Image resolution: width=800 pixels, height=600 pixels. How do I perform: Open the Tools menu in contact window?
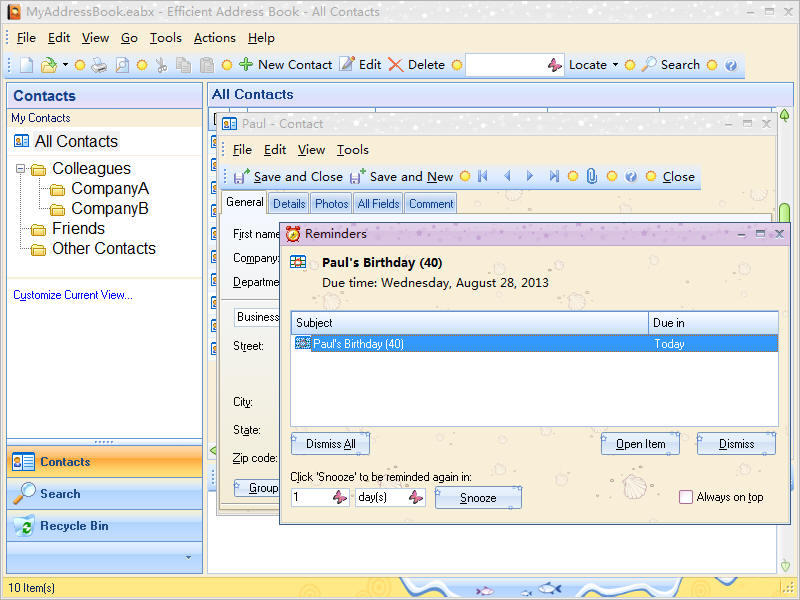(352, 150)
